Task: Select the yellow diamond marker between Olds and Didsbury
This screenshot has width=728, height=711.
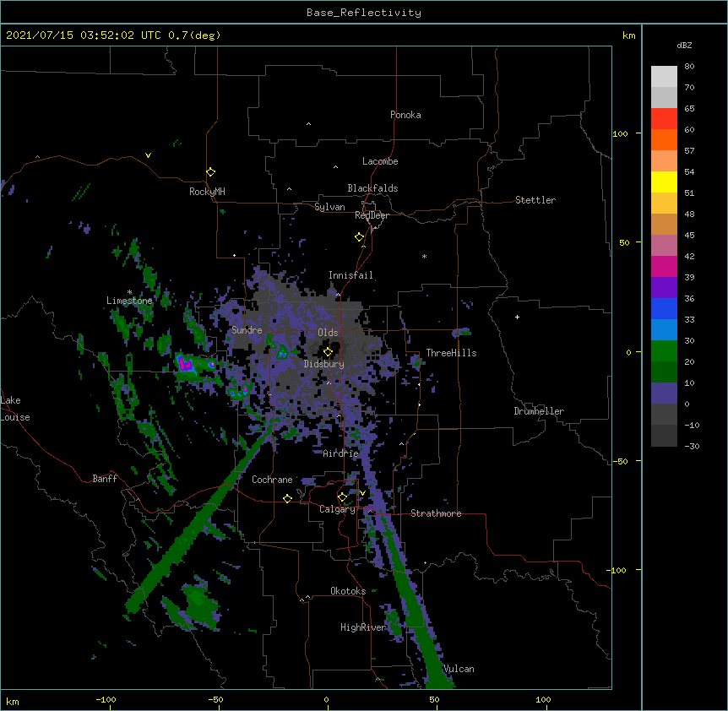Action: 328,351
